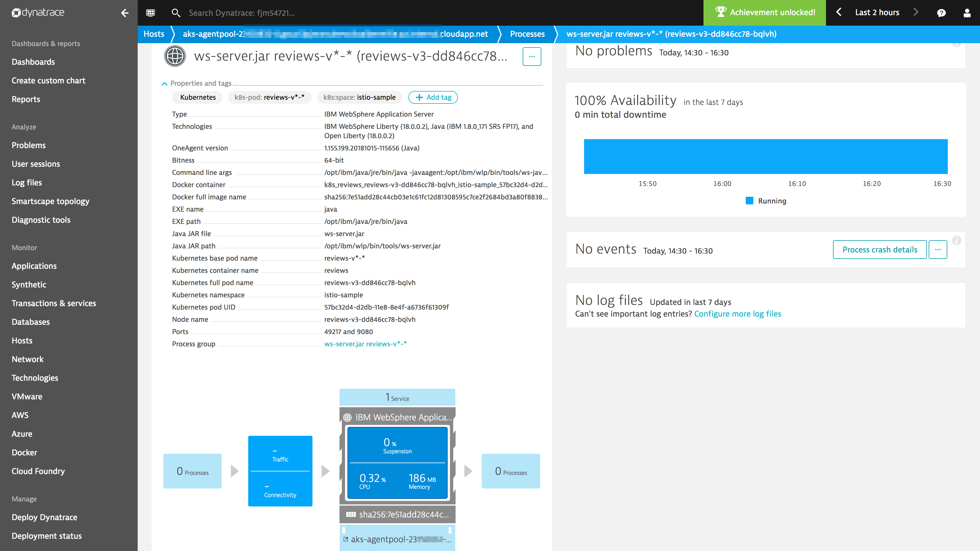Screen dimensions: 980x551
Task: Open Deployment status
Action: (46, 536)
